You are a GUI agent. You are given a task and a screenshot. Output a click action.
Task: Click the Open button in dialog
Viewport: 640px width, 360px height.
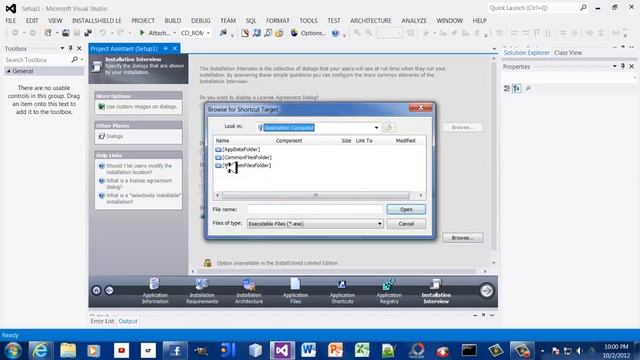[406, 209]
